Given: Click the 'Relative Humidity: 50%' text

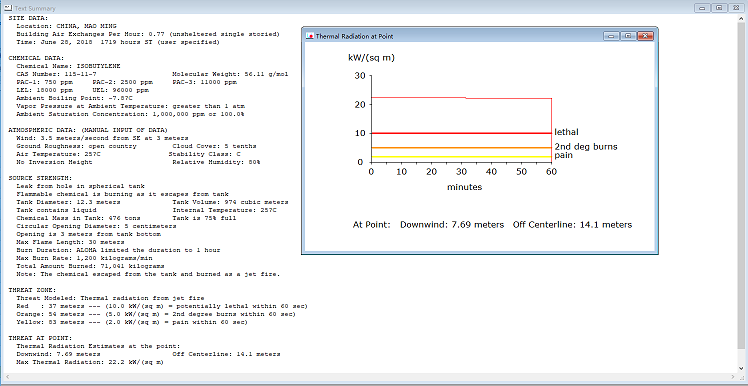Looking at the screenshot, I should click(x=216, y=162).
